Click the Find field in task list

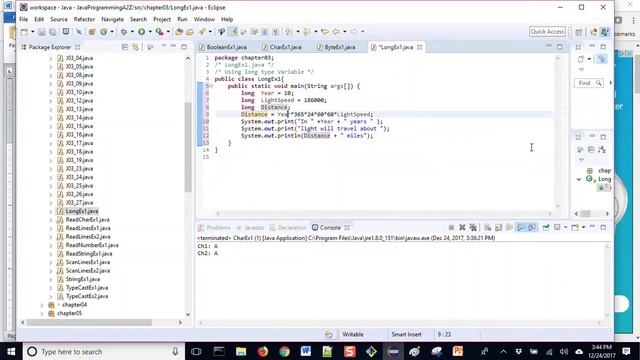tap(588, 83)
